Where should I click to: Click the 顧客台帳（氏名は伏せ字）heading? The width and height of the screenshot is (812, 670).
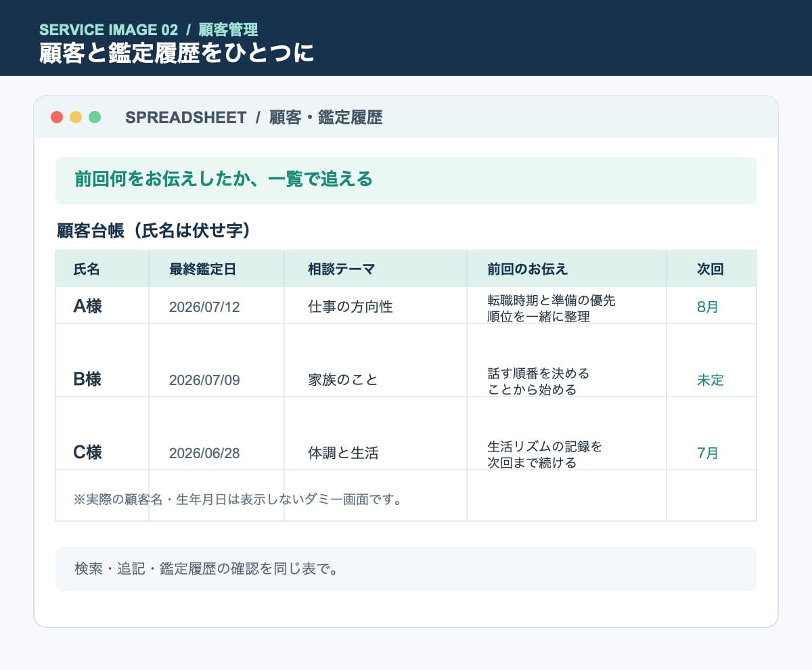point(154,231)
